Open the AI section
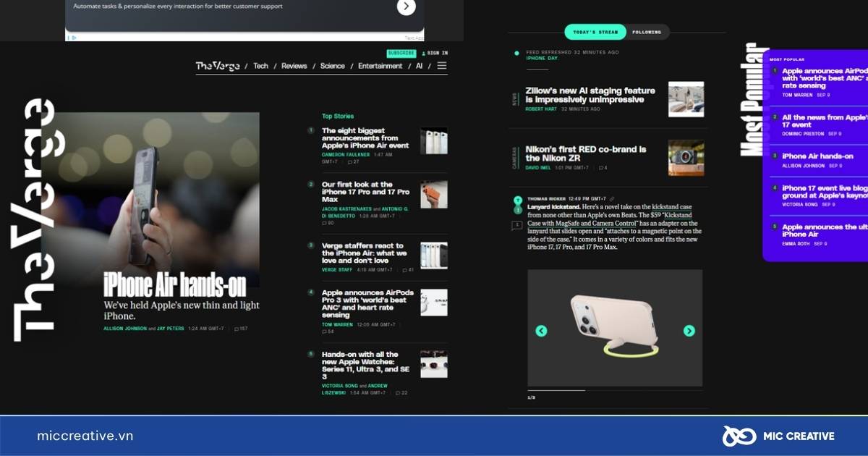 pyautogui.click(x=419, y=66)
